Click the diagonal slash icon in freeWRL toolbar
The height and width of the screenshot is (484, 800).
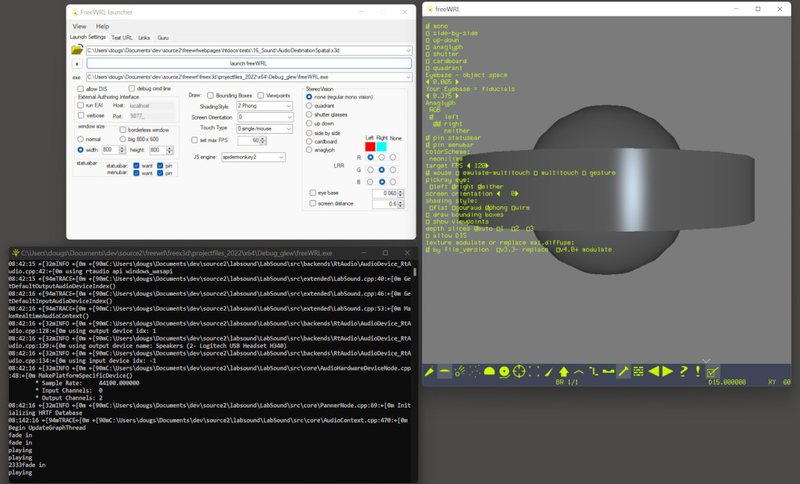pyautogui.click(x=548, y=372)
